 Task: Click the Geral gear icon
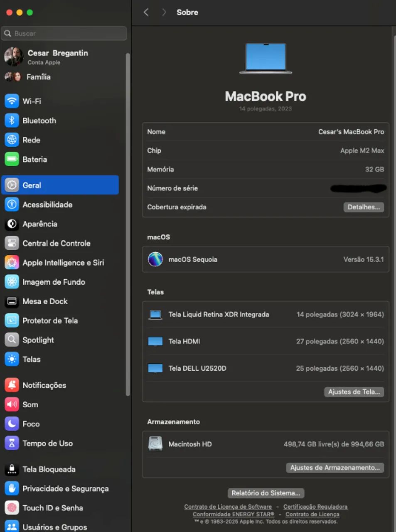click(x=12, y=185)
